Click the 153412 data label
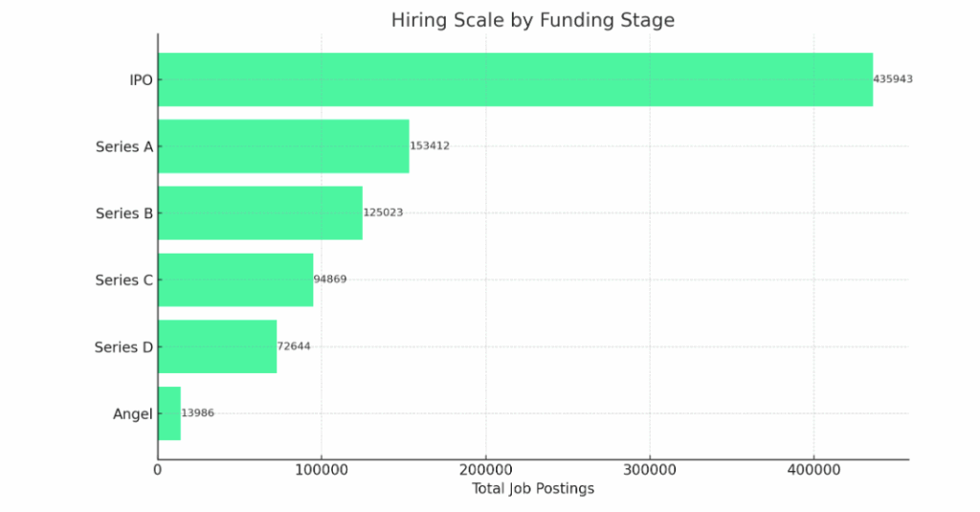This screenshot has height=512, width=980. coord(430,145)
